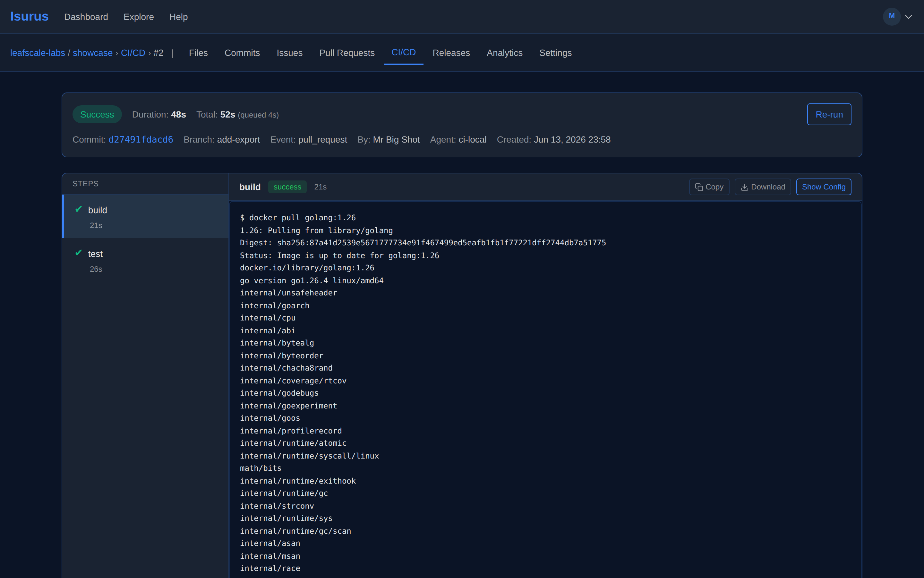Click the sha256 Digest log line

(423, 243)
